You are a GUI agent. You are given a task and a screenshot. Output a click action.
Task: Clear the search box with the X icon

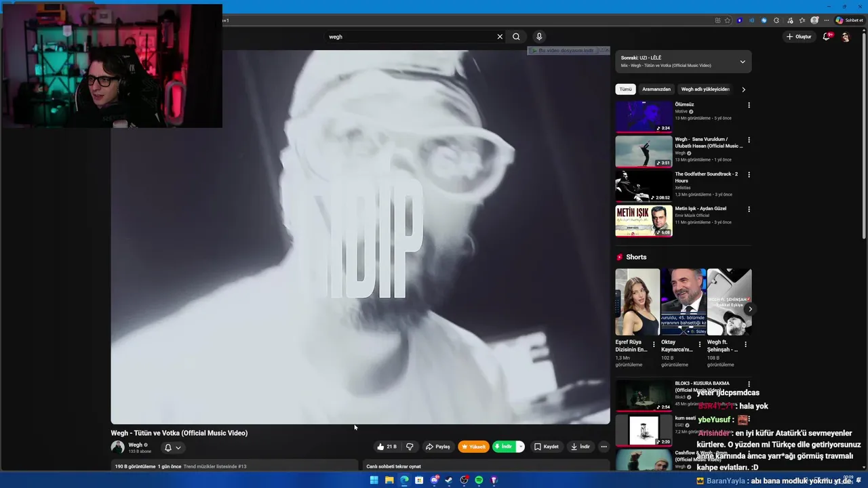point(500,37)
